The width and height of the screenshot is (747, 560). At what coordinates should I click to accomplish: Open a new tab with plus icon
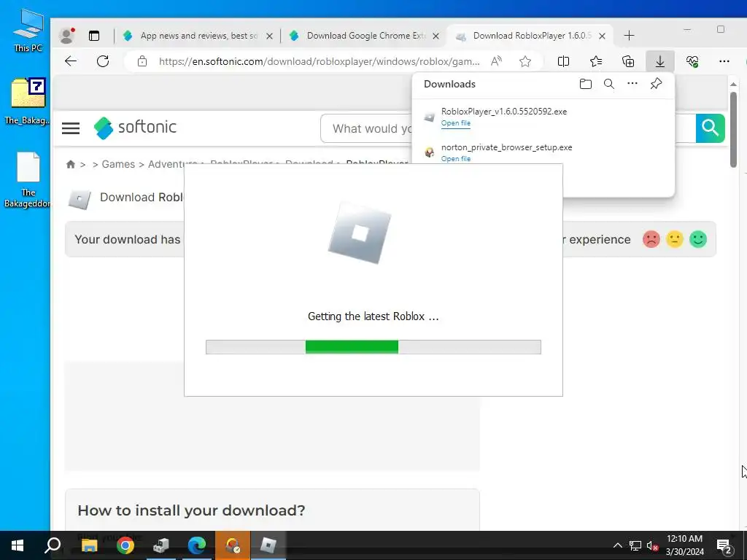click(629, 35)
